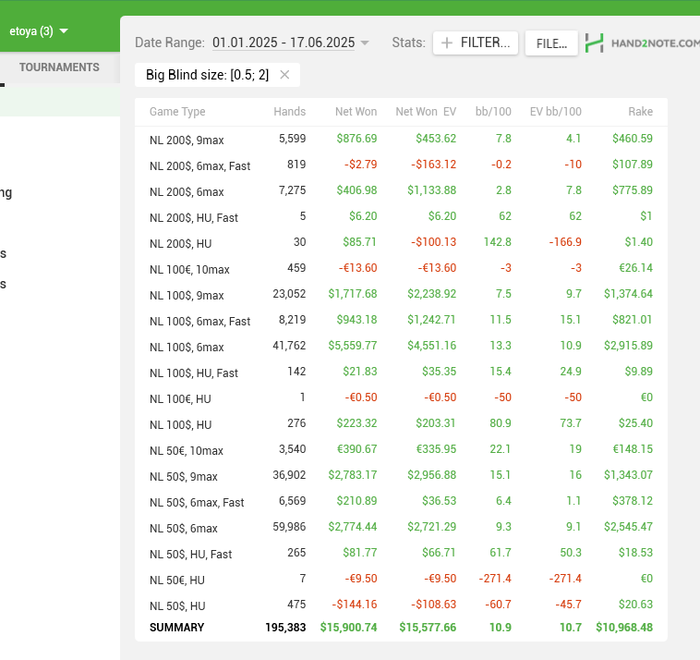The height and width of the screenshot is (660, 700).
Task: Remove the Big Blind size filter with X
Action: click(x=285, y=74)
